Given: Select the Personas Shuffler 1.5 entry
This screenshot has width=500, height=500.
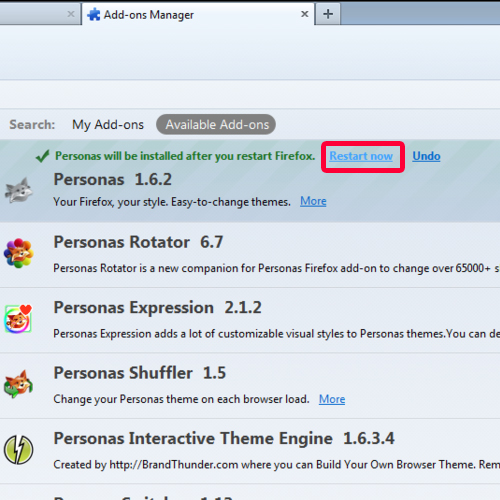Looking at the screenshot, I should [250, 386].
